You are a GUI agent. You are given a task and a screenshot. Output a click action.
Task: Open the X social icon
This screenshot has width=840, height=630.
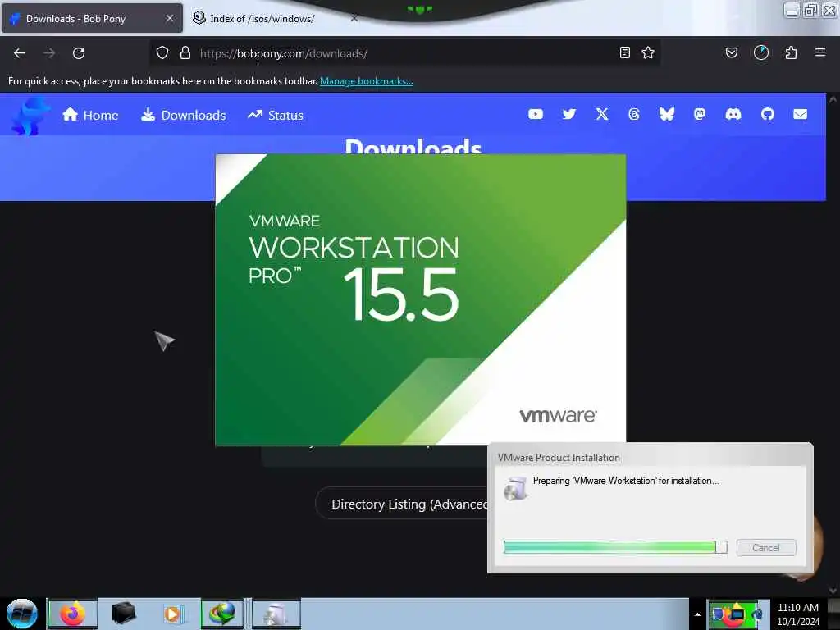click(x=602, y=114)
